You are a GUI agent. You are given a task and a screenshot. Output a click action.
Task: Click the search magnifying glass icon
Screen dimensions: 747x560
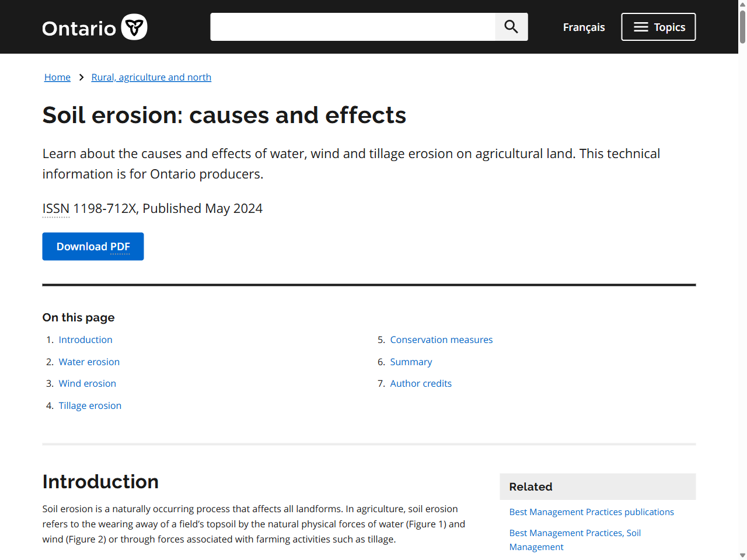click(511, 26)
